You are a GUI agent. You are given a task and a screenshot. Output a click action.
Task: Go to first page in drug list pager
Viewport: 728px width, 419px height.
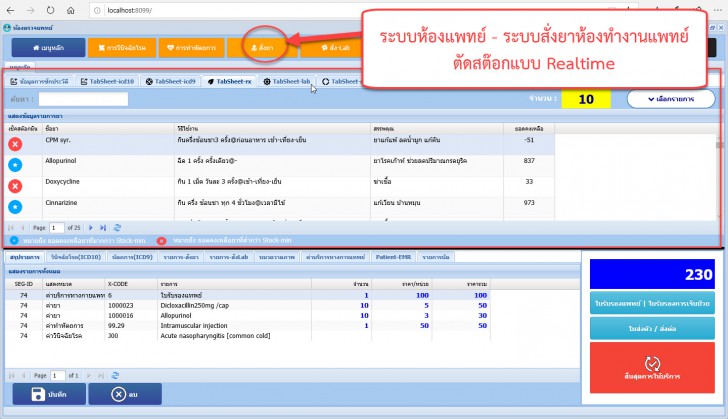[x=11, y=228]
